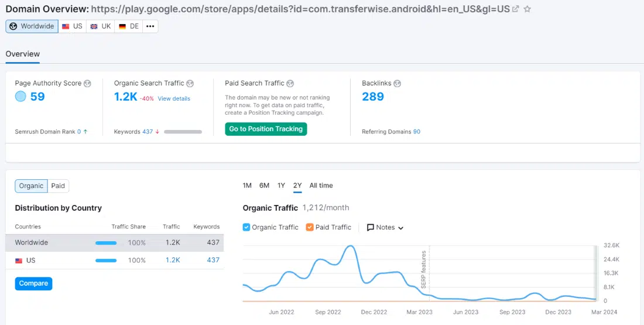The width and height of the screenshot is (644, 325).
Task: Click the US traffic share bar
Action: click(x=106, y=261)
